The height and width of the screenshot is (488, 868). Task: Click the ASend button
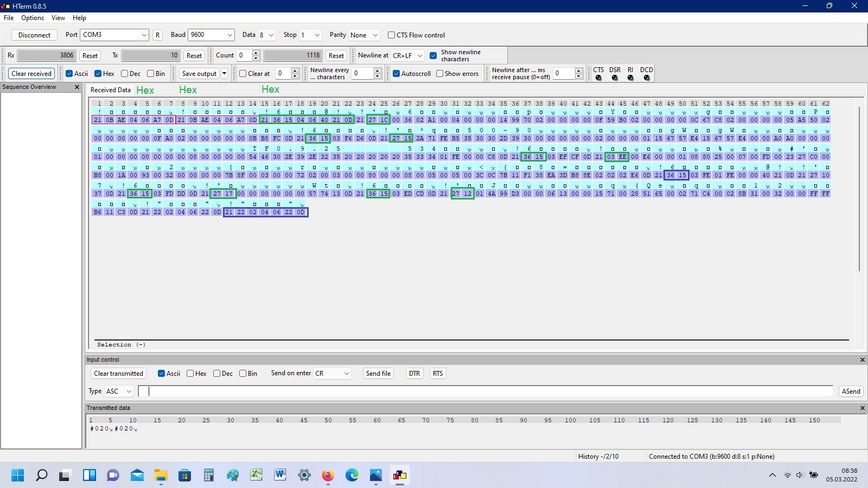click(851, 391)
